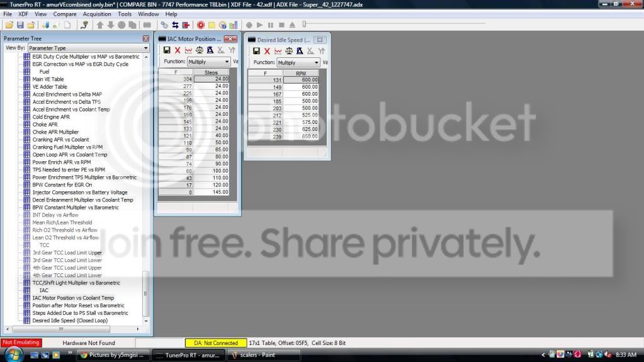The height and width of the screenshot is (362, 644).
Task: Click the bar chart monitor icon in toolbar
Action: click(x=234, y=25)
